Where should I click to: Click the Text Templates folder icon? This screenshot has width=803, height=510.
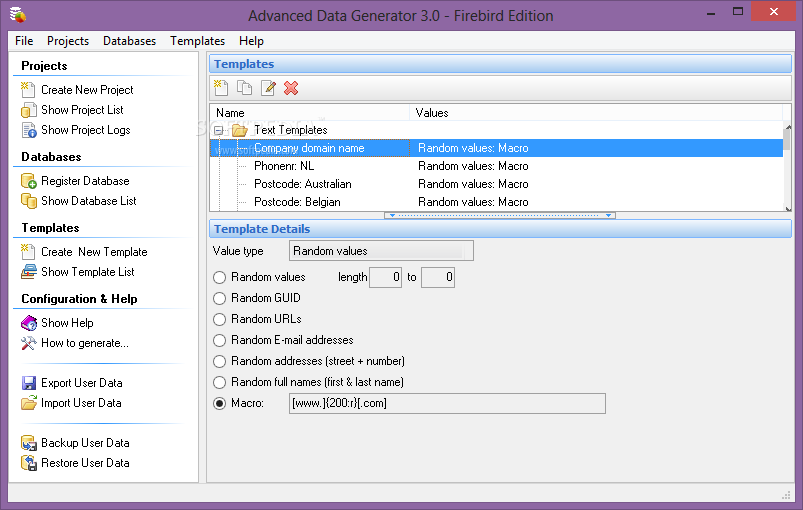[x=239, y=130]
